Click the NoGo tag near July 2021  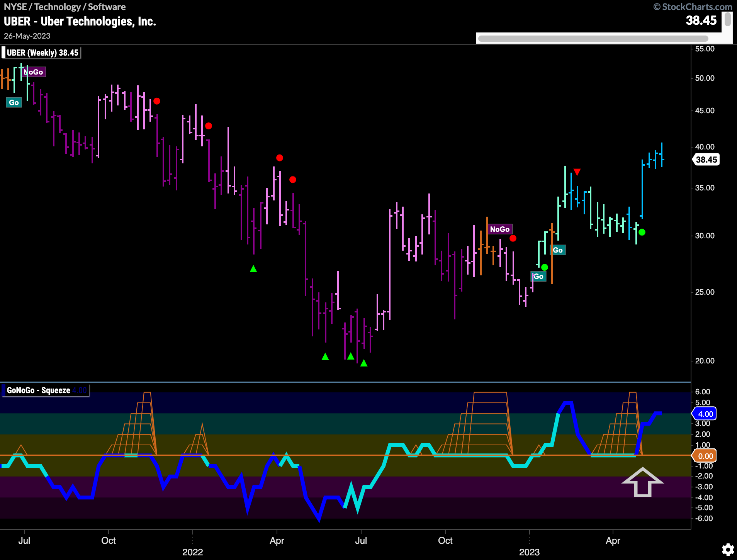34,72
